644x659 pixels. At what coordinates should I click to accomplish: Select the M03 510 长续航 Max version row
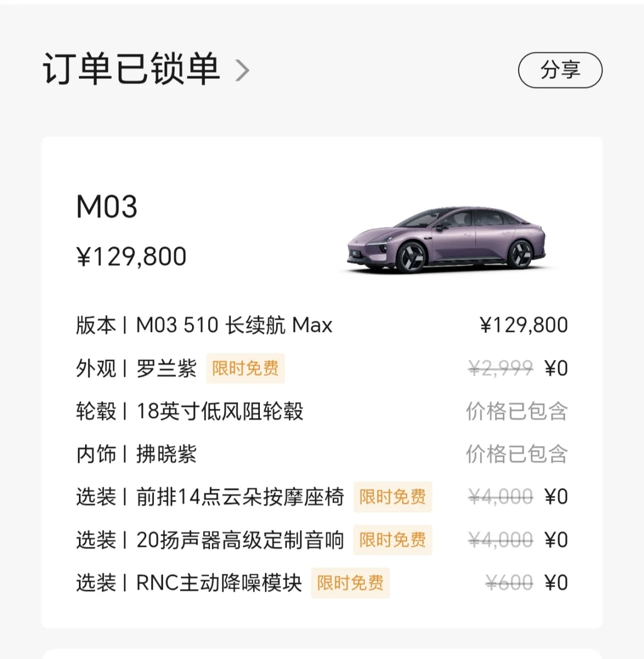click(x=234, y=325)
